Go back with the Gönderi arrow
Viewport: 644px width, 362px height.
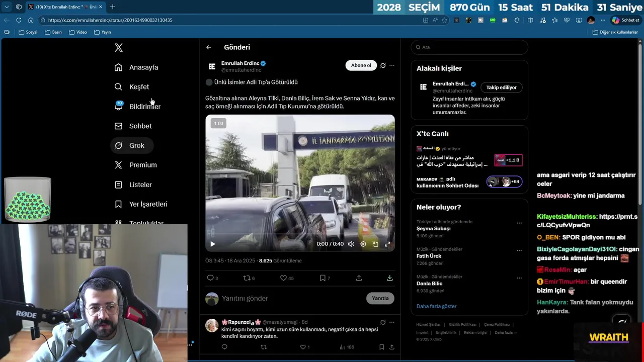[209, 47]
